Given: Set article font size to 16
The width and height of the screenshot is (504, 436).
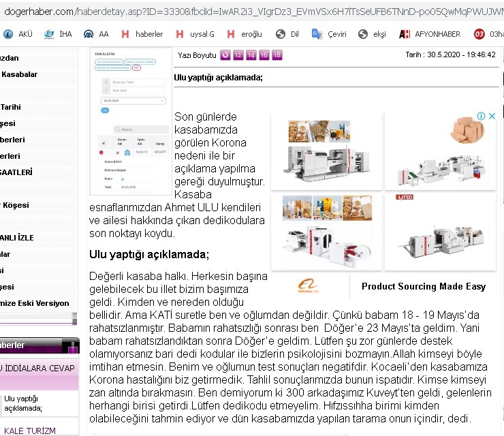Looking at the screenshot, I should tap(264, 55).
